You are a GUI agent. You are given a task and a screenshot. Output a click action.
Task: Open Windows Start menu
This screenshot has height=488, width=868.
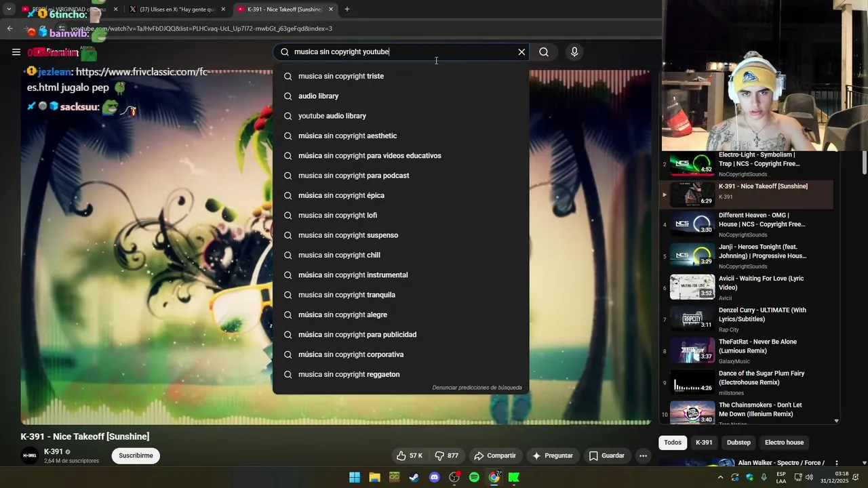pos(355,477)
